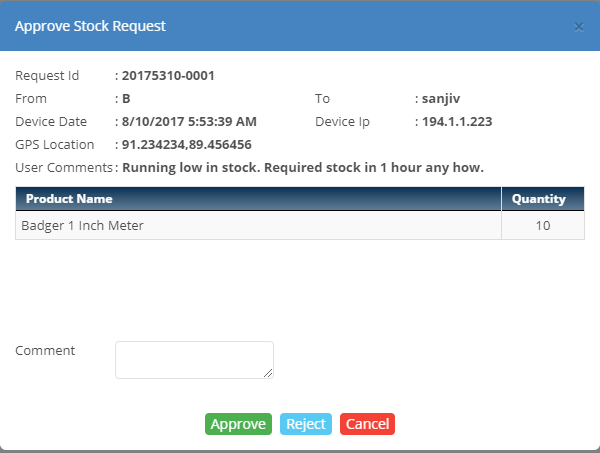Click the quantity value 10
The height and width of the screenshot is (453, 600).
tap(542, 226)
